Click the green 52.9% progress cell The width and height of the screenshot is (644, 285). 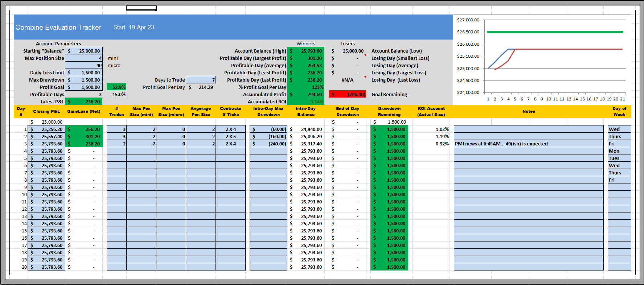point(116,87)
